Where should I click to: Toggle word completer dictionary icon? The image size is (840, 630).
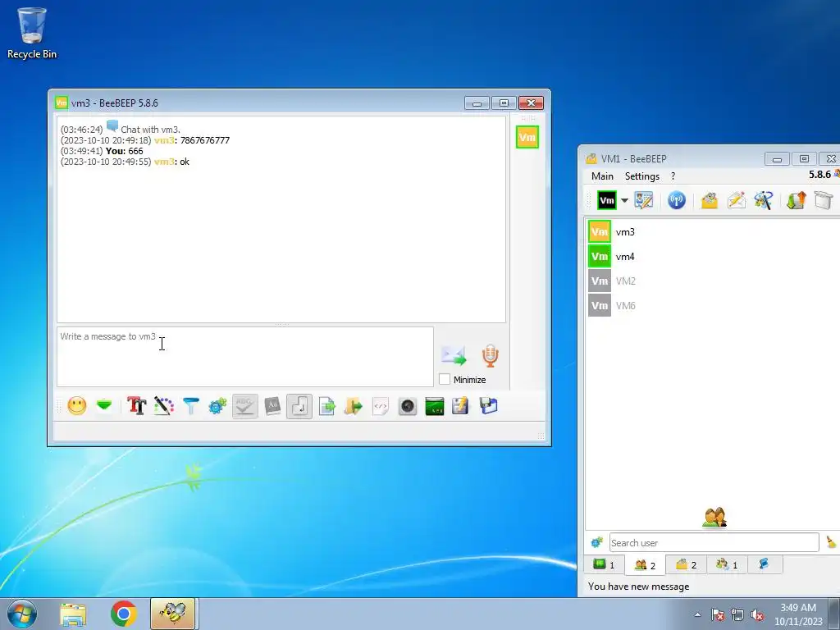pyautogui.click(x=272, y=406)
